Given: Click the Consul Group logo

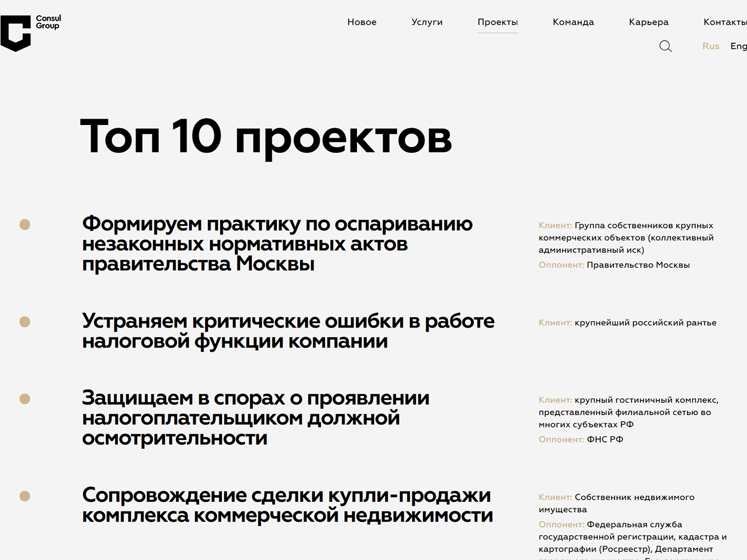Looking at the screenshot, I should coord(30,33).
